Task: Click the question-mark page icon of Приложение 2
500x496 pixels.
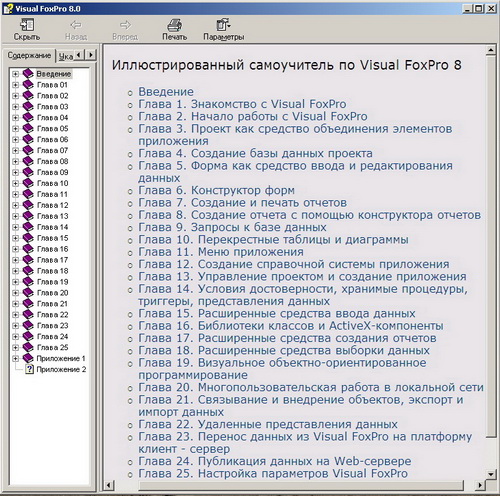Action: [x=29, y=369]
